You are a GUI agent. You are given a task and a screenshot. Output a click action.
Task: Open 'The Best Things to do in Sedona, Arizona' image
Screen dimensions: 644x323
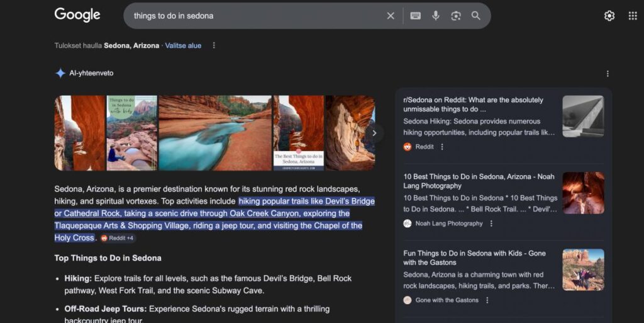pyautogui.click(x=299, y=133)
